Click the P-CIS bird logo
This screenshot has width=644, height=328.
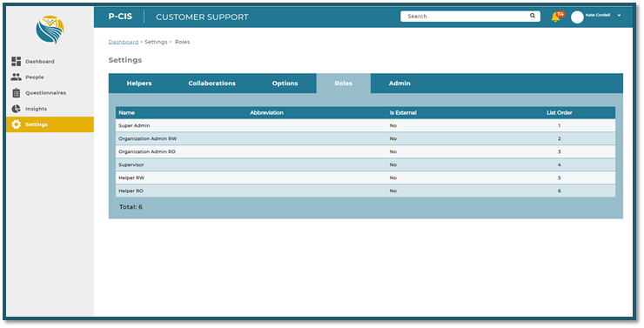(50, 30)
